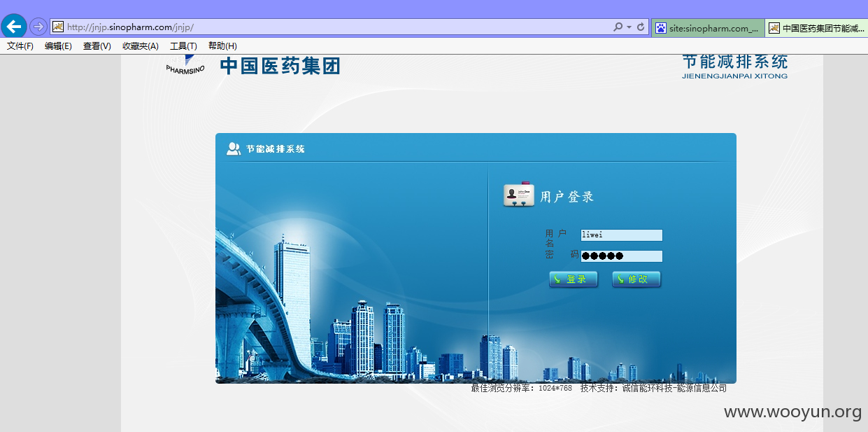This screenshot has height=432, width=868.
Task: Open the address bar dropdown arrow
Action: tap(629, 27)
